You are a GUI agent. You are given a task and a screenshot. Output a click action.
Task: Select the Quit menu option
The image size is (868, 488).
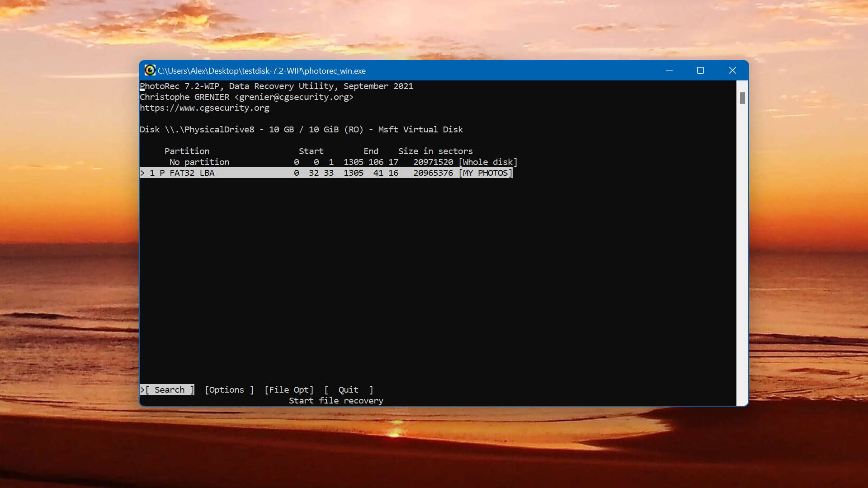click(x=349, y=389)
